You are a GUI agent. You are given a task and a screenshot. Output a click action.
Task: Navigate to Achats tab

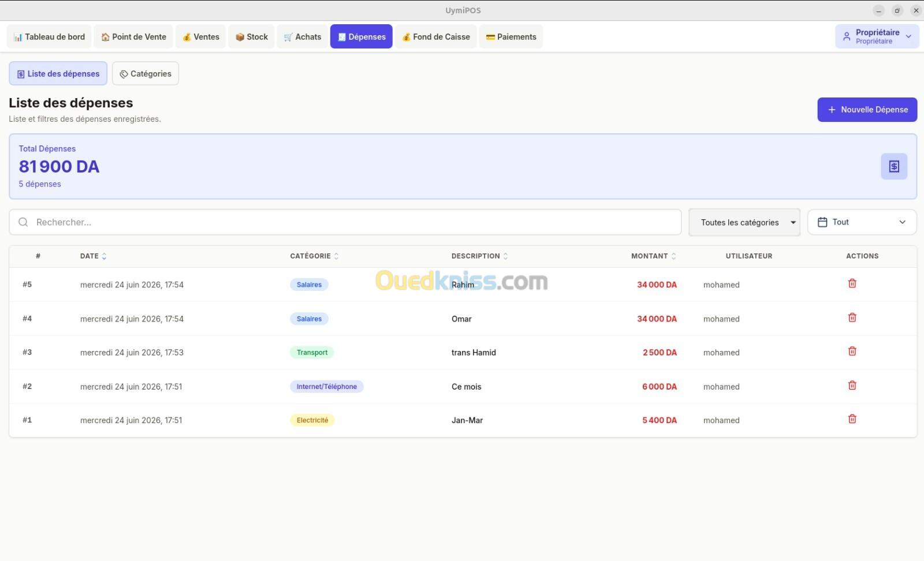[x=302, y=36]
